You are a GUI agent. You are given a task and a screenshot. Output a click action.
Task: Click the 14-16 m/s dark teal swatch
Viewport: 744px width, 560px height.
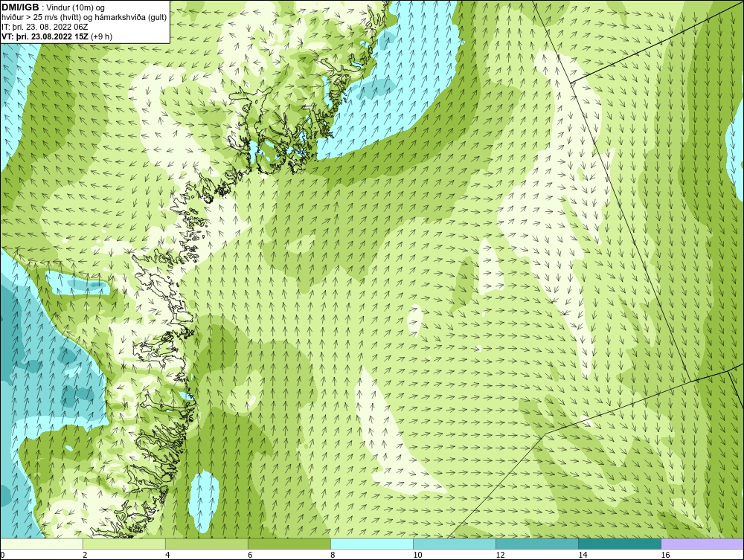[620, 544]
